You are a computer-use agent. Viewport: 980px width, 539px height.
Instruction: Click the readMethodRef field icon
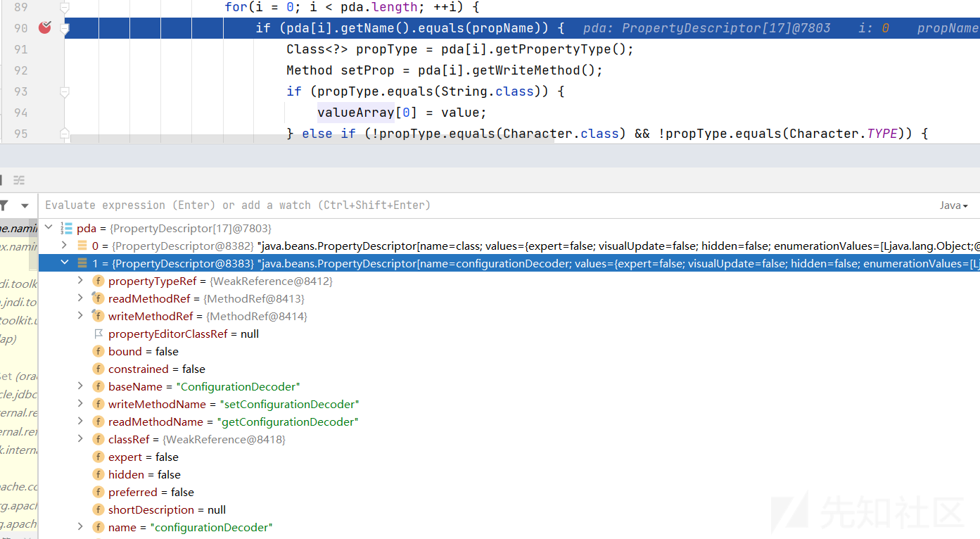click(x=98, y=299)
